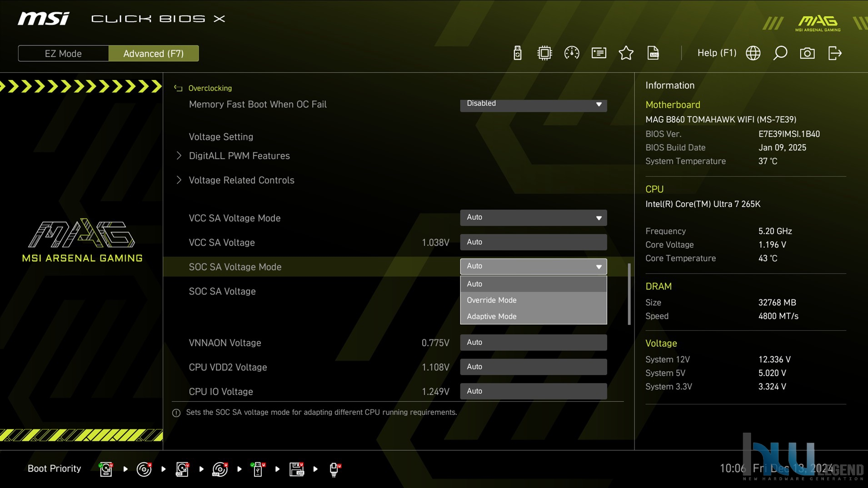Viewport: 868px width, 488px height.
Task: Click the 5.20 GHz frequency value
Action: [775, 231]
